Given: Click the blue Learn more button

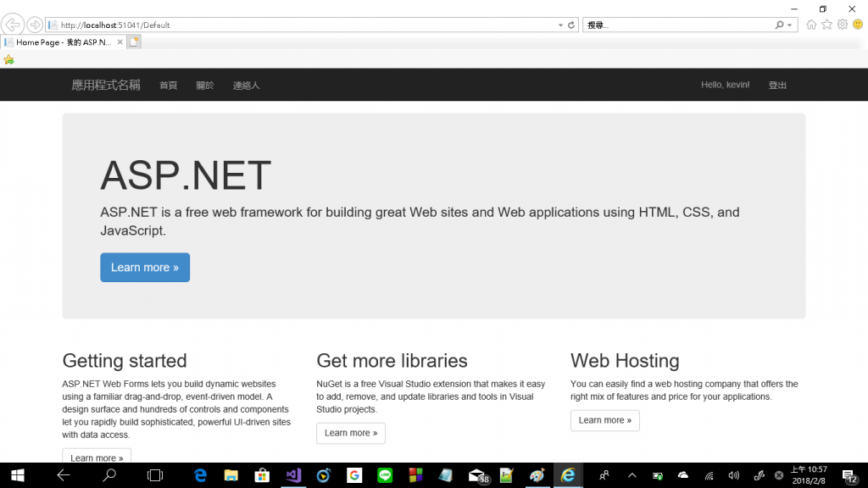Looking at the screenshot, I should (x=145, y=267).
